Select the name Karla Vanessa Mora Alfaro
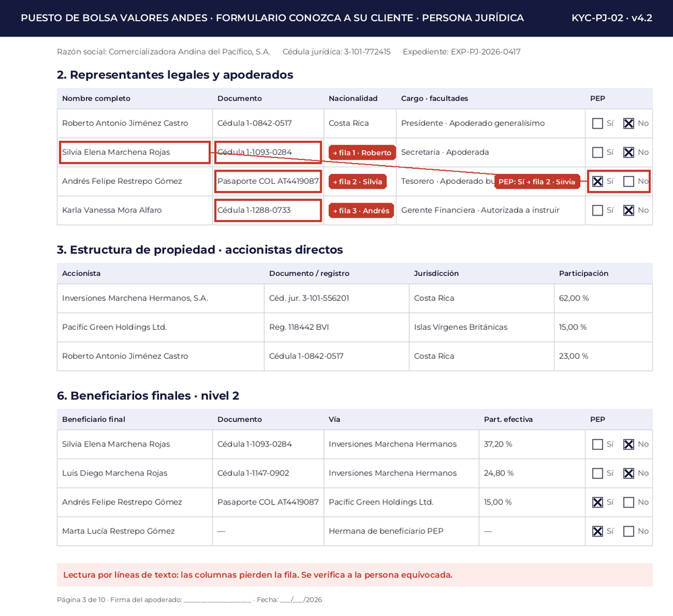This screenshot has height=616, width=673. click(x=112, y=210)
